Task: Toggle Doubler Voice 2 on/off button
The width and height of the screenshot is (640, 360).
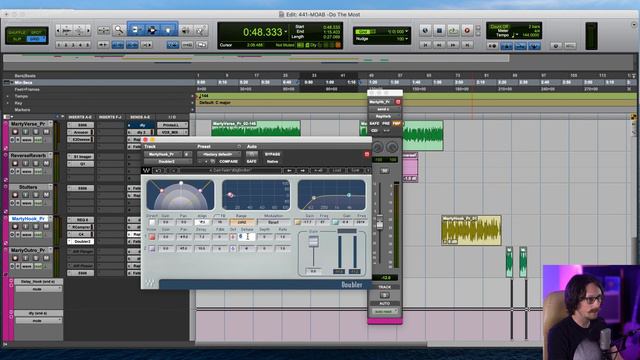Action: 152,248
